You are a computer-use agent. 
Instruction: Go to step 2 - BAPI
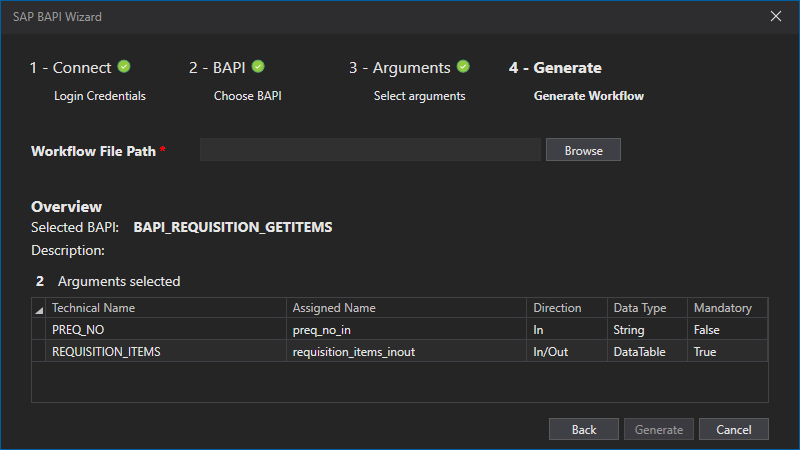pos(217,67)
